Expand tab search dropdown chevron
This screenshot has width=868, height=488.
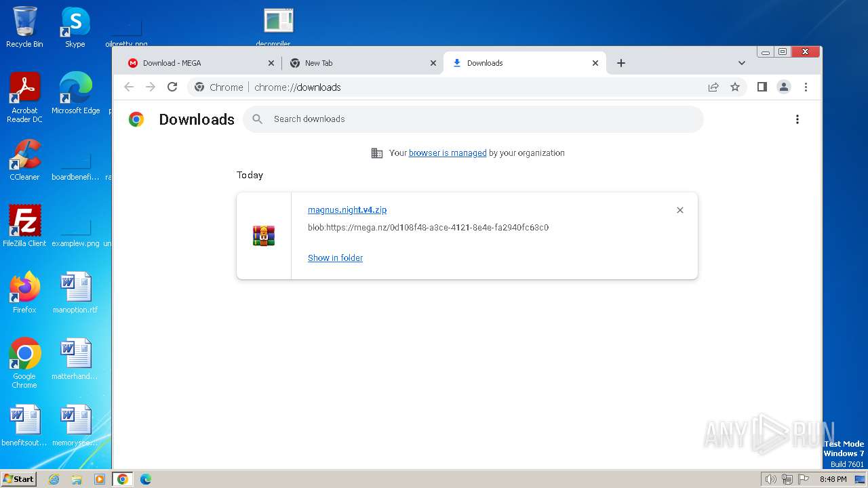[x=742, y=63]
